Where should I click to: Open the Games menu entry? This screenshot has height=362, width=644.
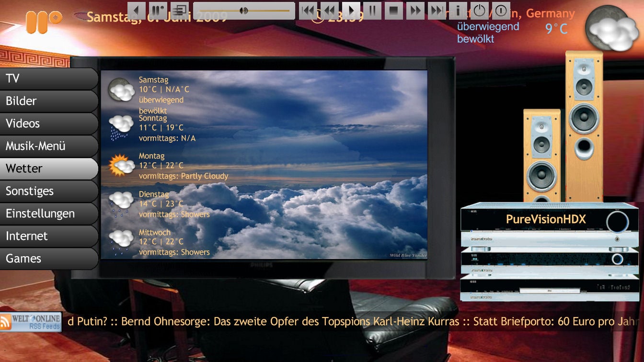pos(49,259)
